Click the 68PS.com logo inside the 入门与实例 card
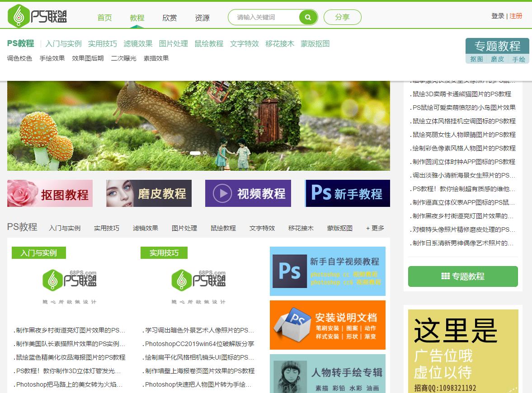The image size is (532, 393). click(x=69, y=280)
